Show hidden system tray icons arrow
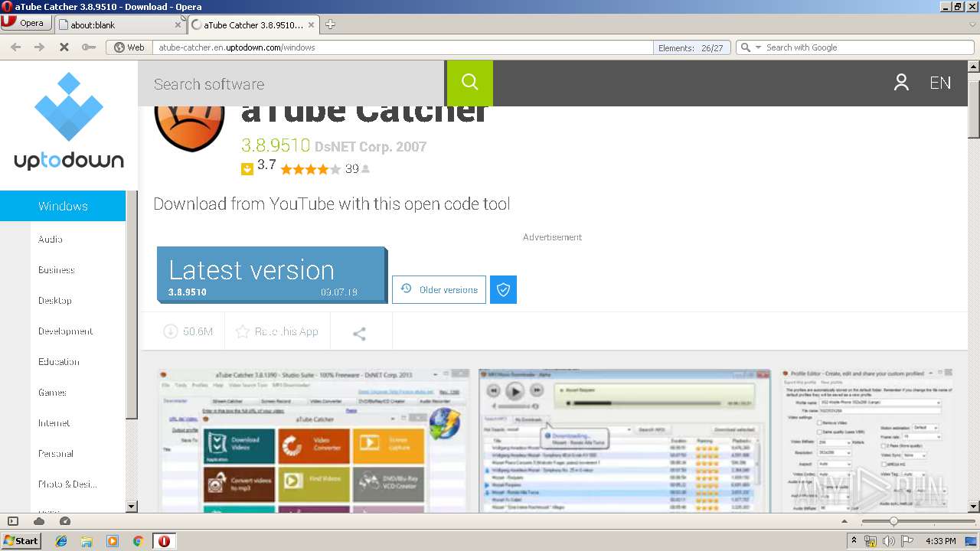This screenshot has width=980, height=551. 854,541
